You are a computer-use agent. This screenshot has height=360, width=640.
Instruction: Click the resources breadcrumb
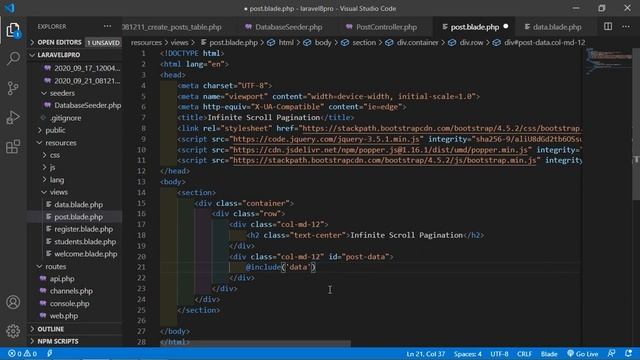tap(146, 42)
